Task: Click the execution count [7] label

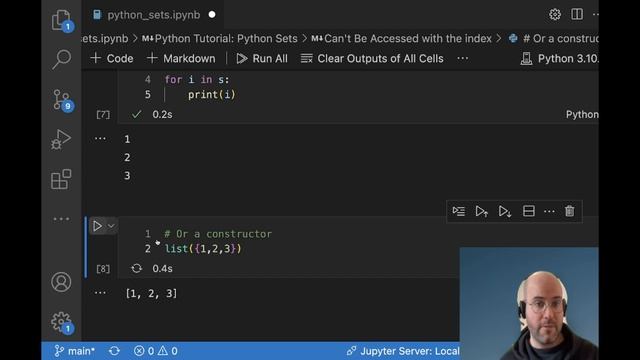Action: pos(103,115)
